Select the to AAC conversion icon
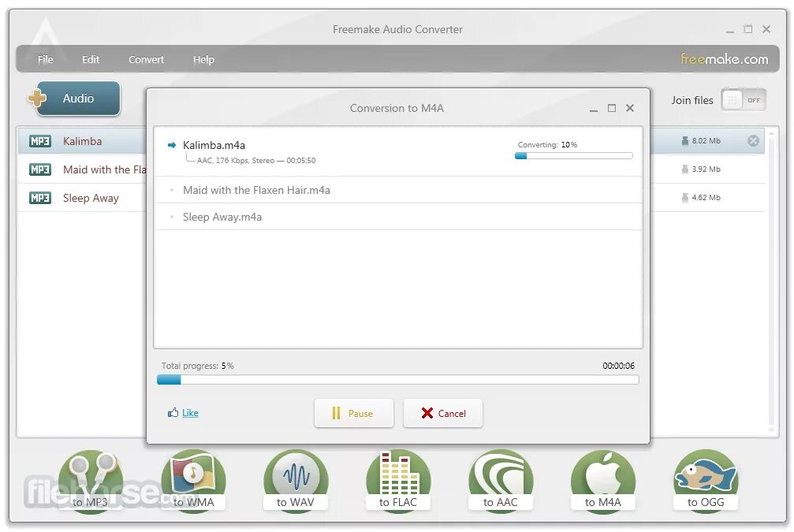 point(501,482)
